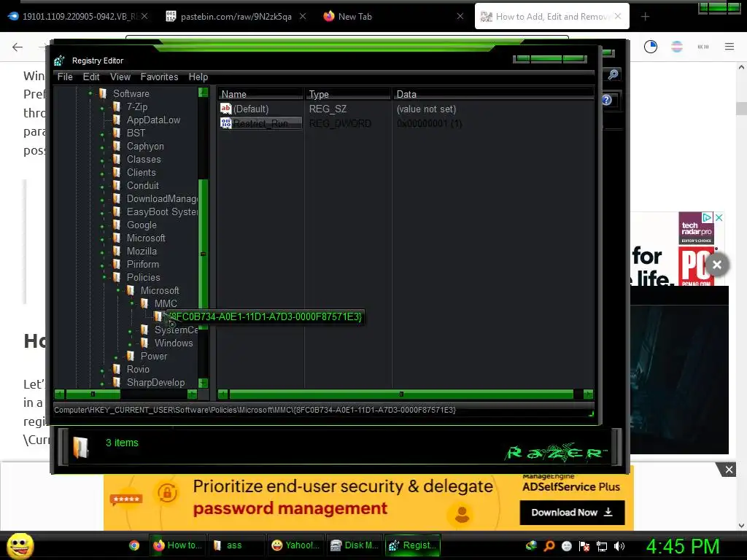Click the tree pane vertical scrollbar thumb
Viewport: 747px width, 560px height.
click(204, 254)
